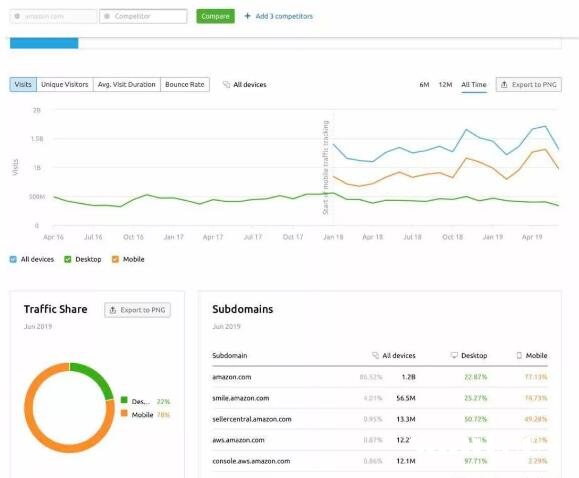This screenshot has height=478, width=579.
Task: Click the Competitor input field
Action: [x=143, y=16]
